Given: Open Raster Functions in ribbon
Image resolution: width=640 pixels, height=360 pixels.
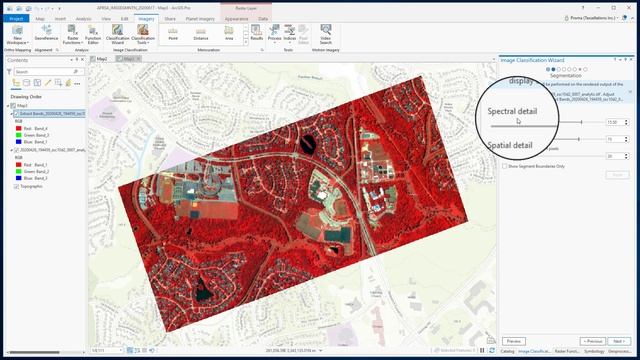Looking at the screenshot, I should pos(72,35).
